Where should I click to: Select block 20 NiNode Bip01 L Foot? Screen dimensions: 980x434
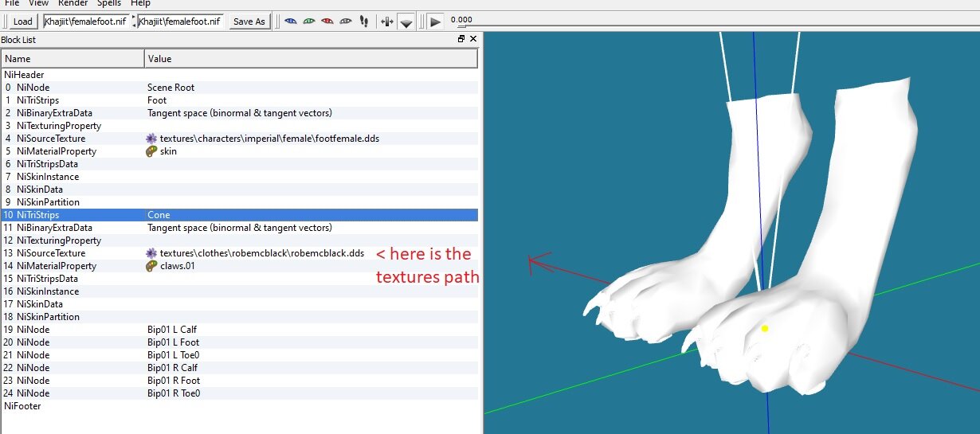[x=239, y=342]
